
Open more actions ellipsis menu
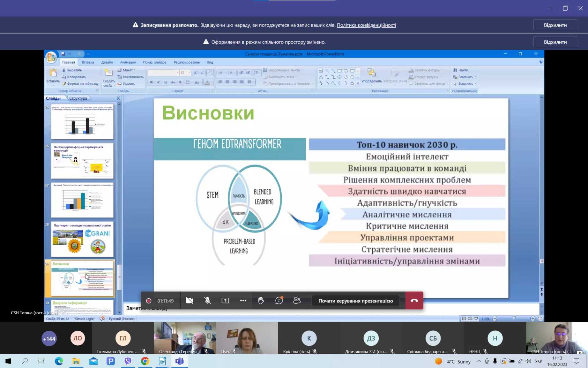tap(243, 301)
